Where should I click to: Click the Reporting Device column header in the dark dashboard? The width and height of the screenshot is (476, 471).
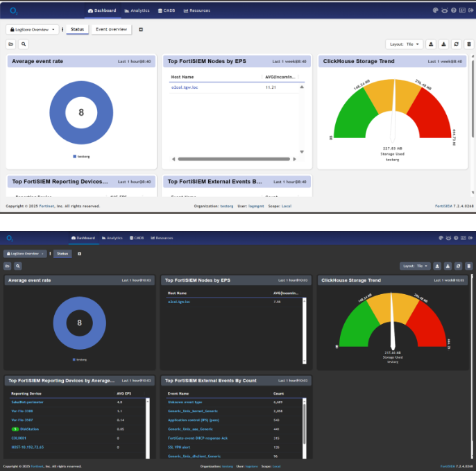coord(26,393)
